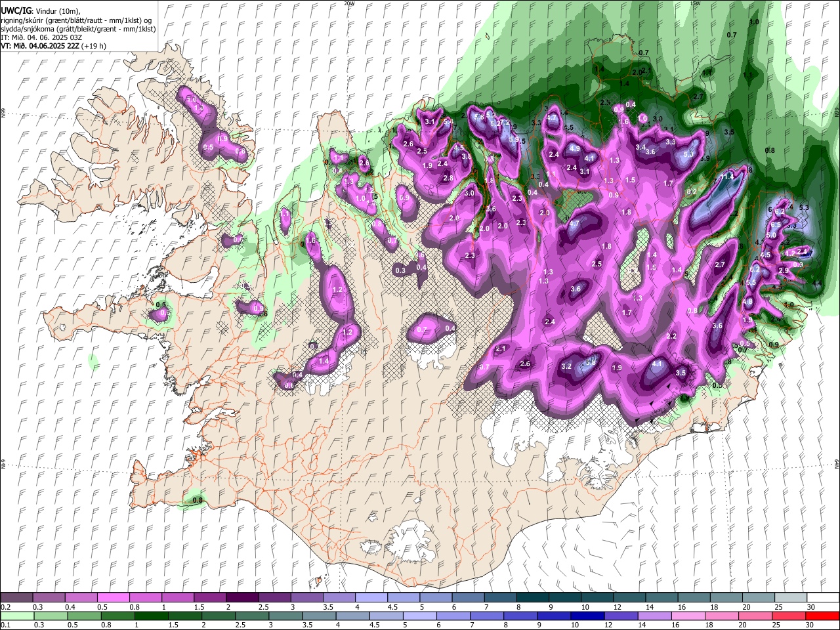The height and width of the screenshot is (630, 840).
Task: Select the darkest green 1–1.5 swatch in lower legend
Action: (150, 616)
